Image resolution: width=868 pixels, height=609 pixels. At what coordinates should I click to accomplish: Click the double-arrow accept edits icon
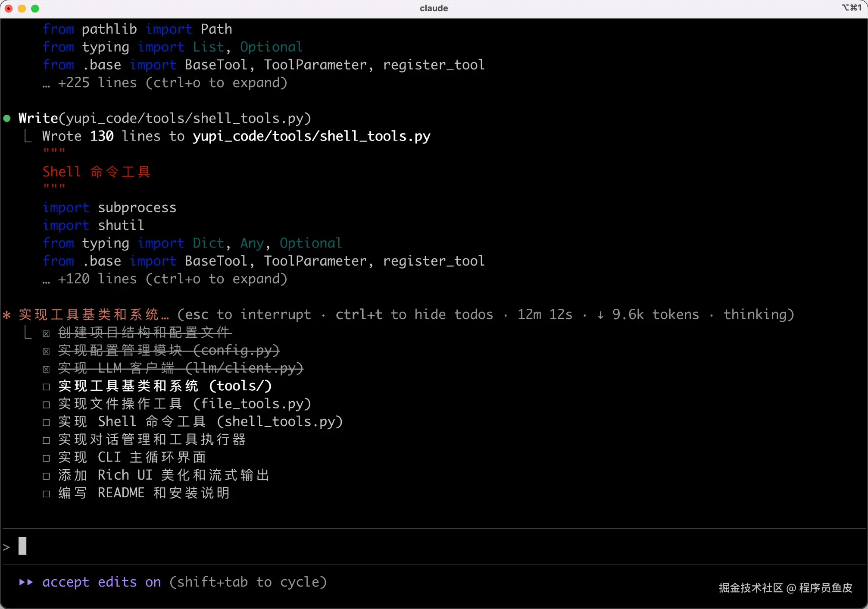[26, 582]
